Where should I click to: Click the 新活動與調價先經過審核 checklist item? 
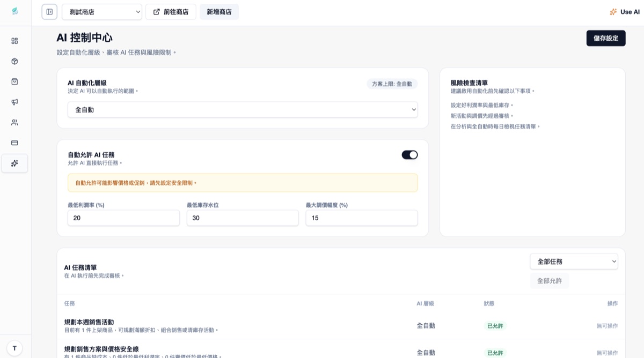(x=482, y=116)
